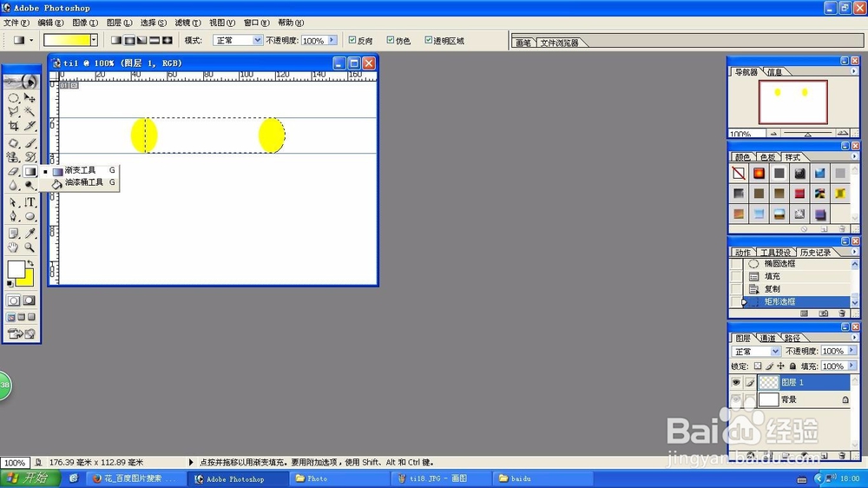Select the Healing Brush tool

13,143
